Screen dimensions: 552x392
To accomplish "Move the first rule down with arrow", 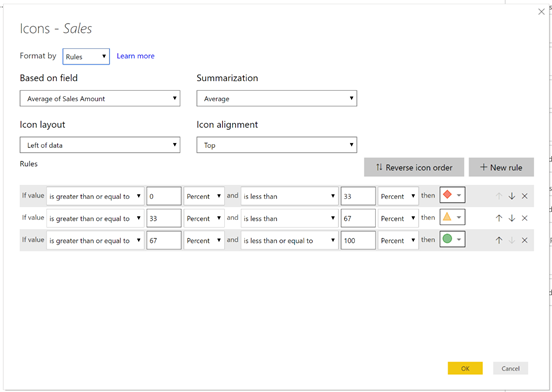I will pos(512,196).
